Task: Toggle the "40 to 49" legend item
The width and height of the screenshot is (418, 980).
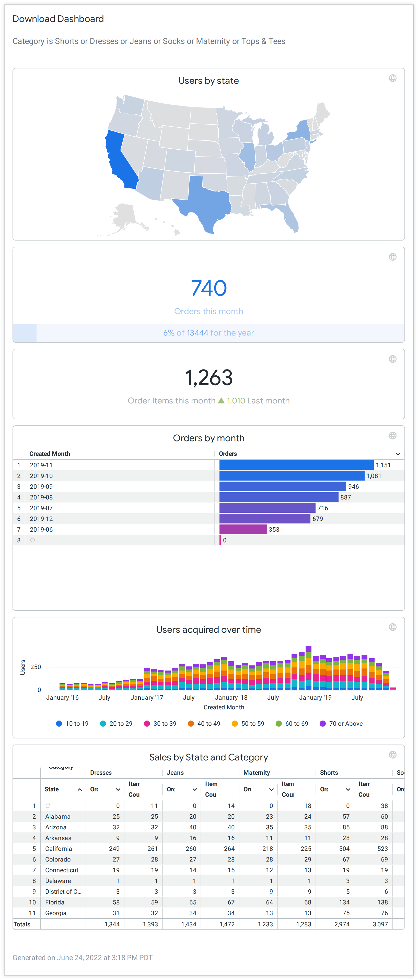Action: [x=204, y=723]
